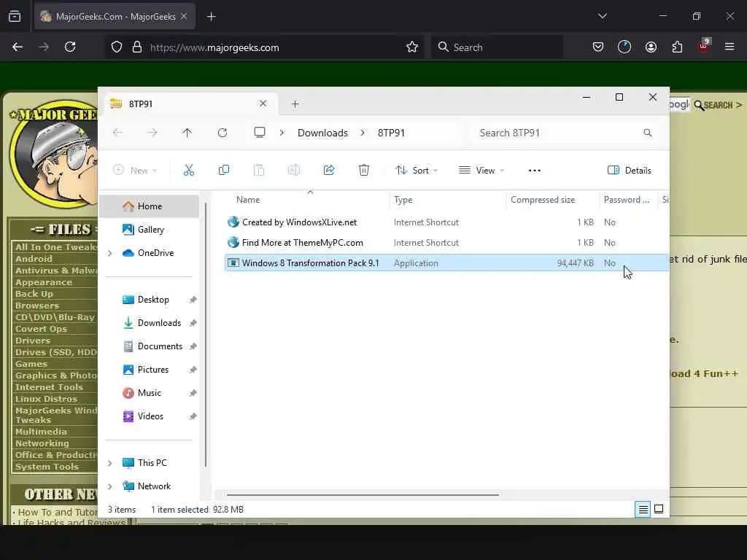Screen dimensions: 747x560
Task: Open the browser hamburger application menu
Action: 729,47
